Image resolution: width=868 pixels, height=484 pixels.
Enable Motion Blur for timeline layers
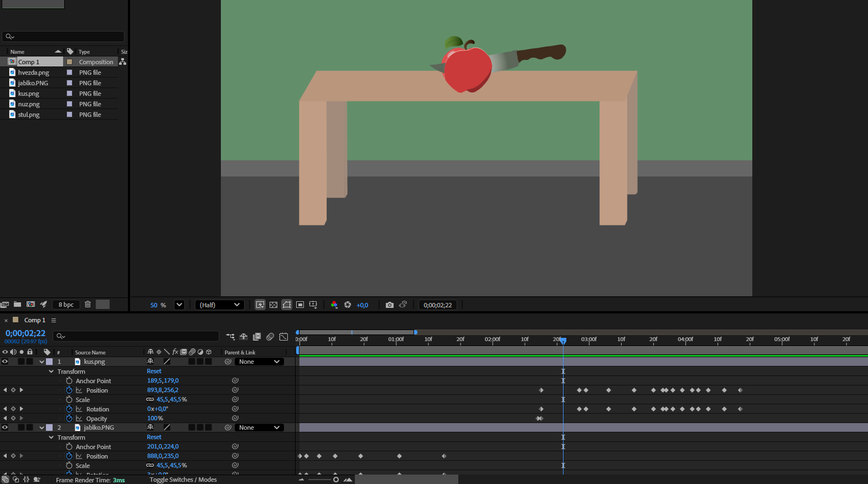tap(270, 337)
